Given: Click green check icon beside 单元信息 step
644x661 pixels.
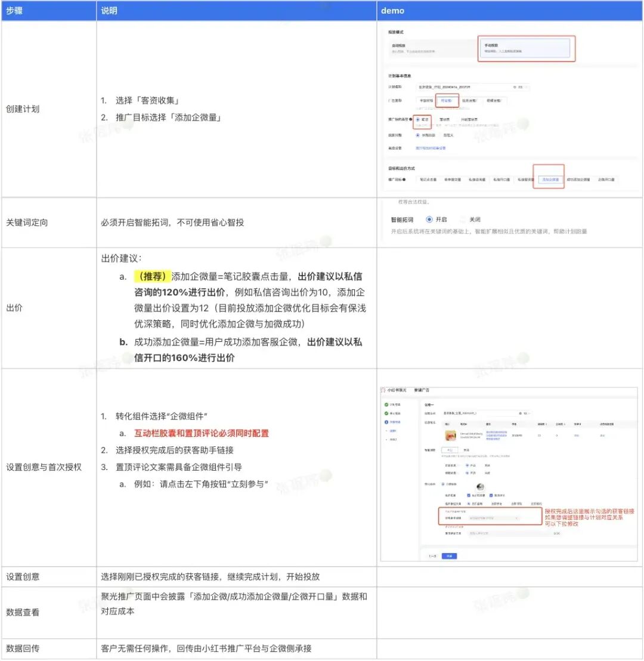Looking at the screenshot, I should [x=386, y=413].
